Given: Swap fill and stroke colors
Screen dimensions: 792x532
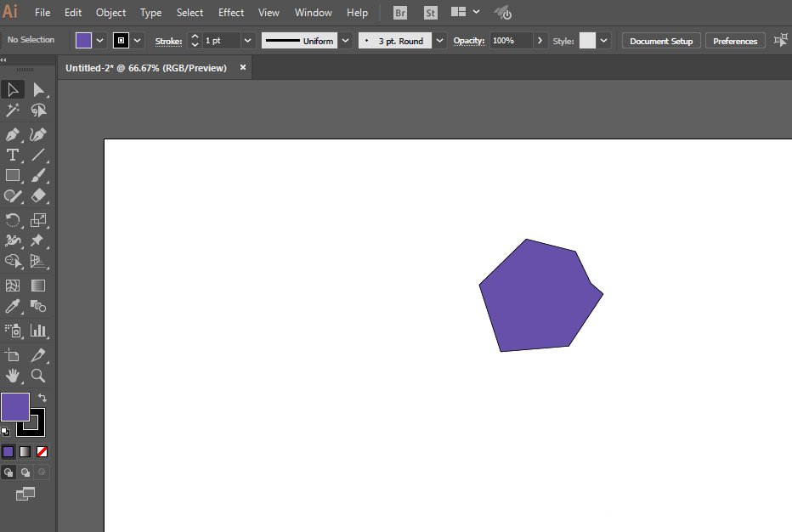Looking at the screenshot, I should (42, 398).
